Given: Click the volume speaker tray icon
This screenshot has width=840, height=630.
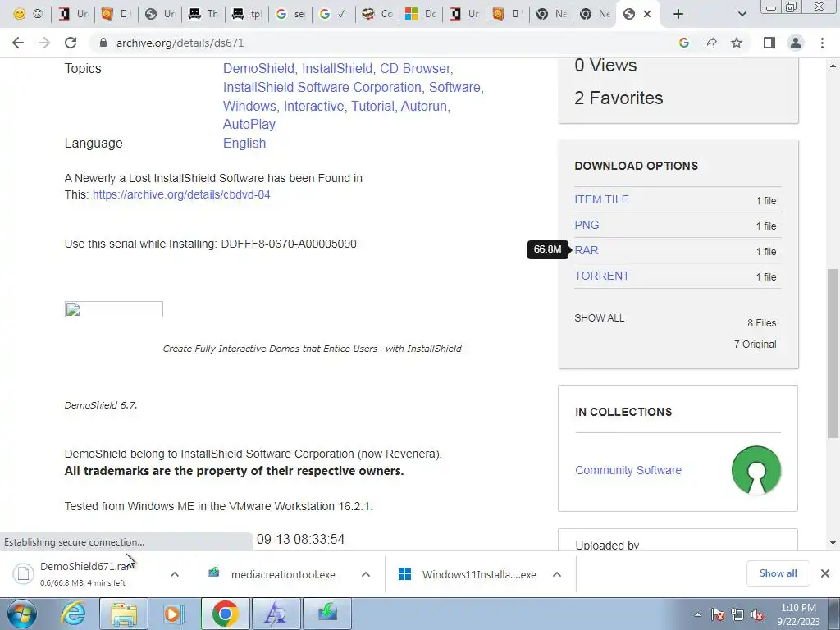Looking at the screenshot, I should pyautogui.click(x=757, y=614).
